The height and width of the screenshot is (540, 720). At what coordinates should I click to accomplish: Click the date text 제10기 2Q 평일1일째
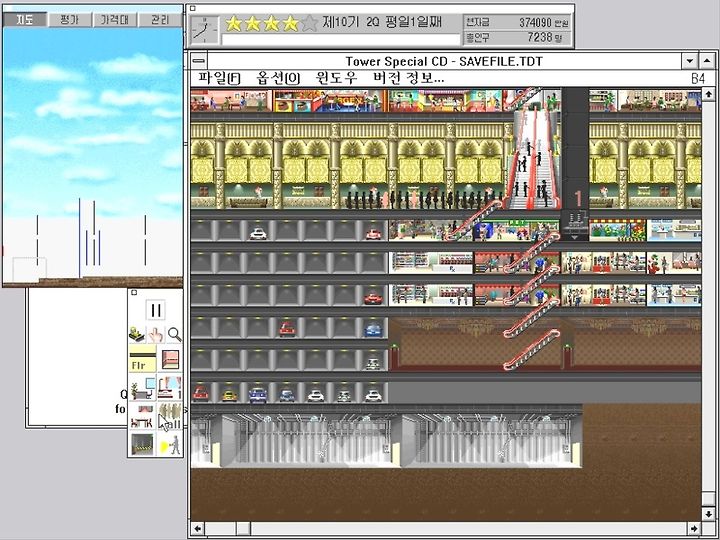click(x=382, y=22)
